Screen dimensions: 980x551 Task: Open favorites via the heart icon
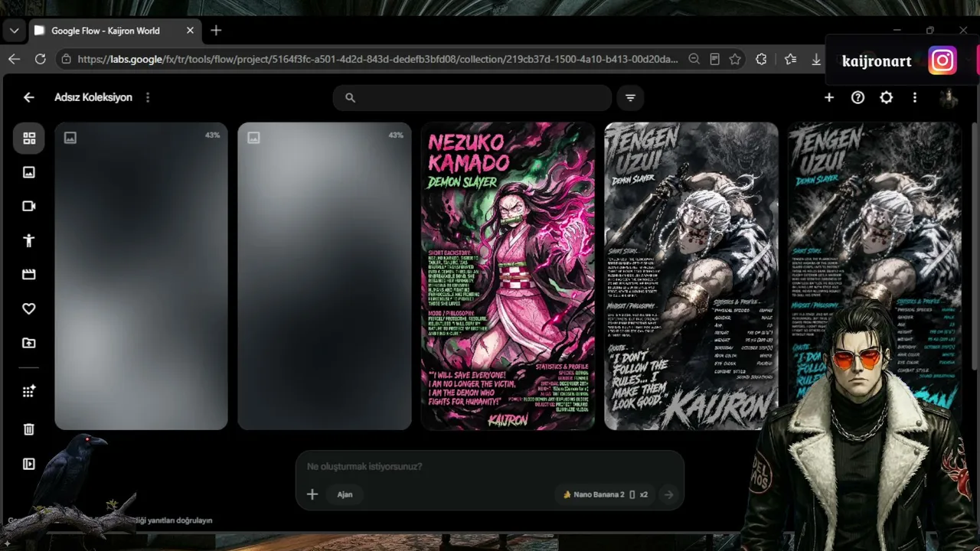pos(29,308)
